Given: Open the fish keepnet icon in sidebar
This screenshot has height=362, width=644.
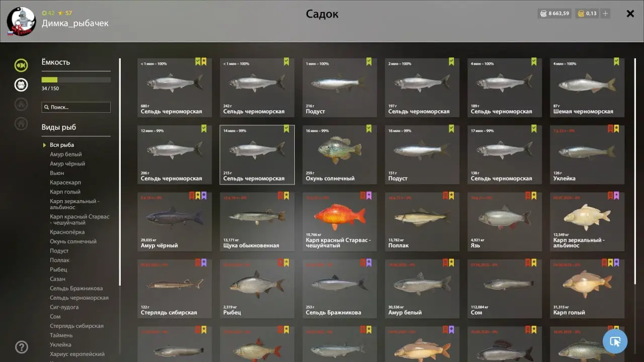Looking at the screenshot, I should point(21,65).
